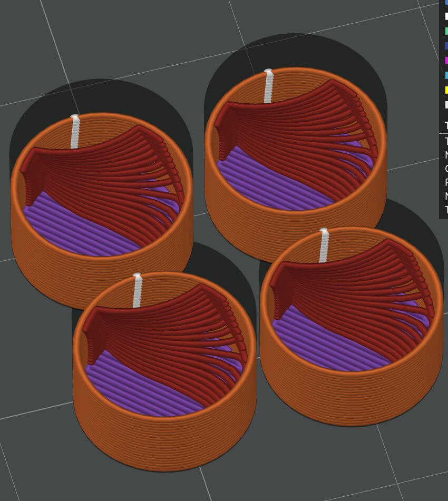
Task: Click the light gray swatch below the yellow one
Action: [x=446, y=105]
